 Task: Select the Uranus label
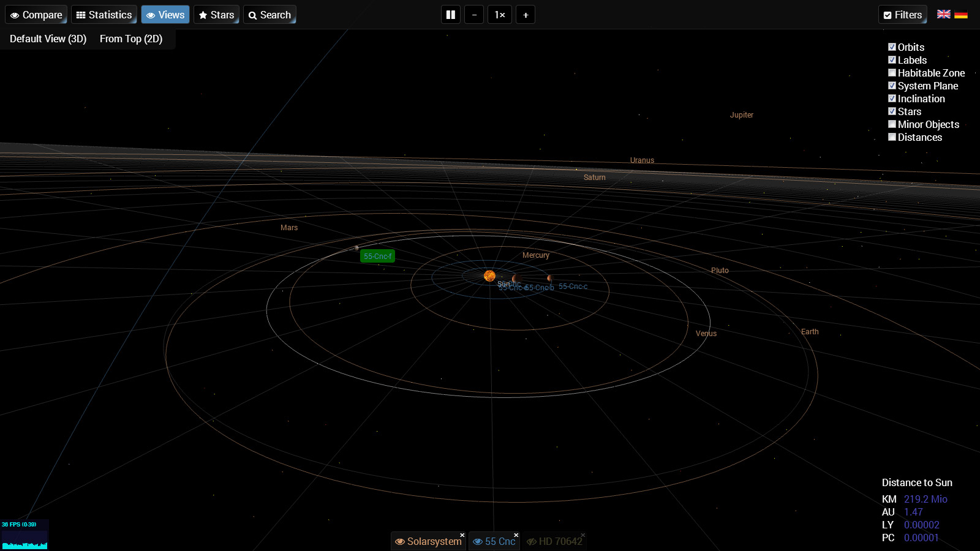(x=642, y=160)
